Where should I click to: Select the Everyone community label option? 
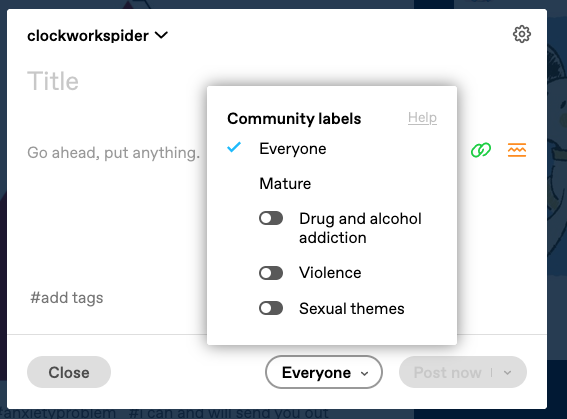pos(293,149)
